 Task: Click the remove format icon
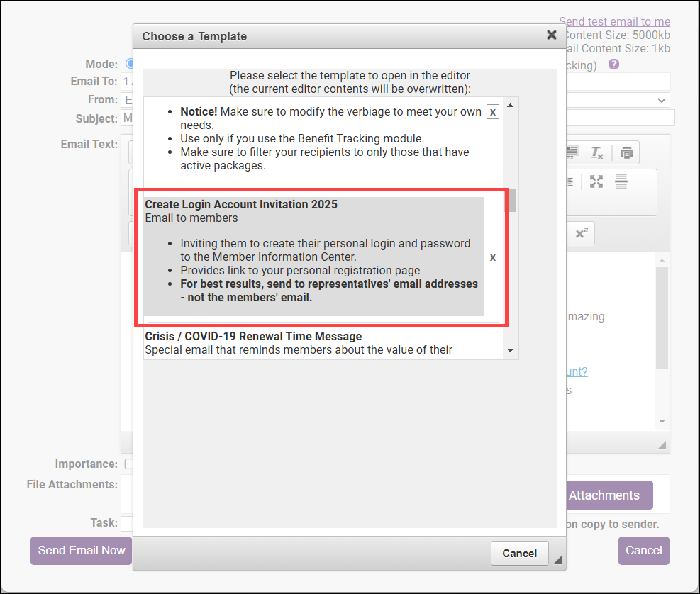(x=596, y=152)
